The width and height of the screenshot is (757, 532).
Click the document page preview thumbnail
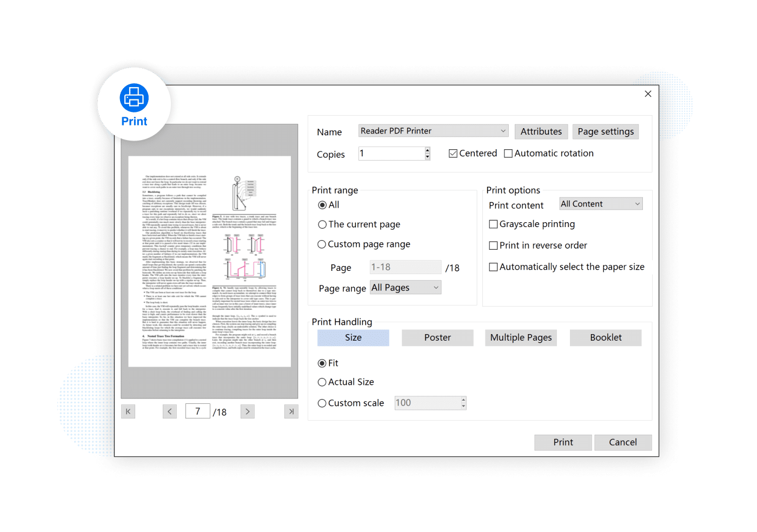(x=209, y=262)
